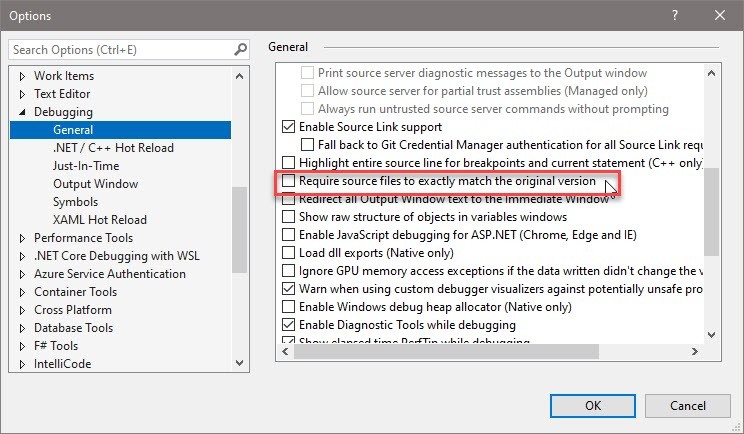Collapse the Debugging tree node

pos(23,112)
